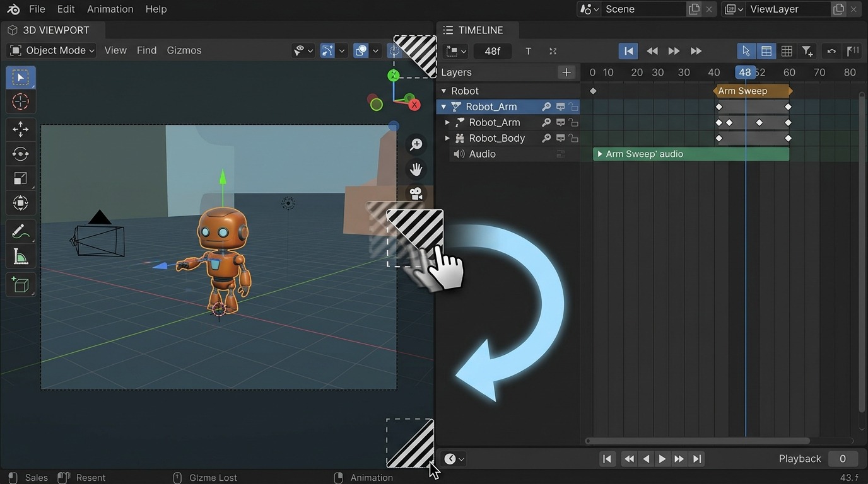
Task: Click the filter funnel icon in timeline
Action: point(807,51)
